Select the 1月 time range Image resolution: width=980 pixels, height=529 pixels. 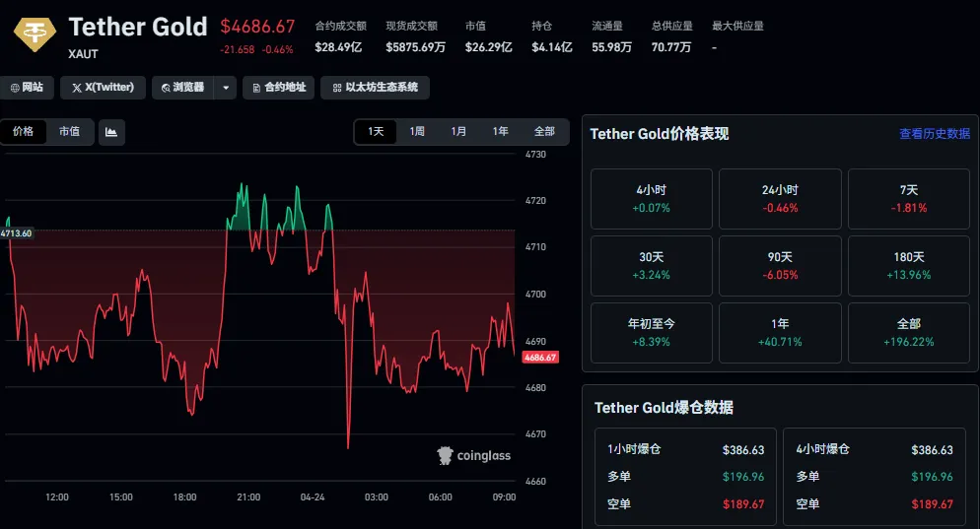[458, 132]
